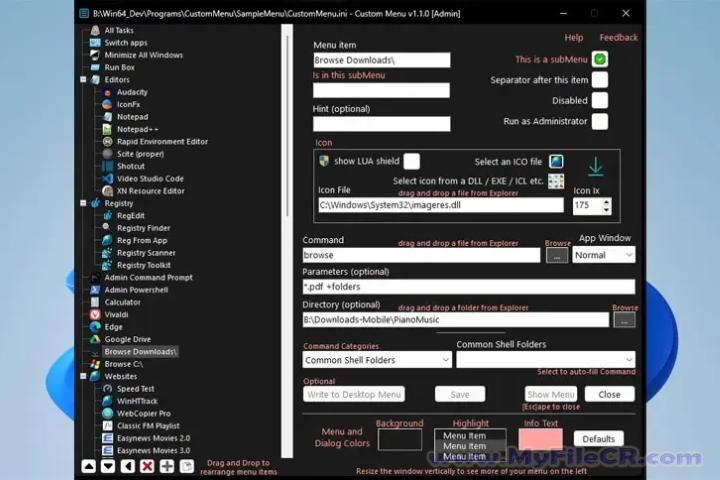Toggle the Disabled checkbox

coord(600,101)
